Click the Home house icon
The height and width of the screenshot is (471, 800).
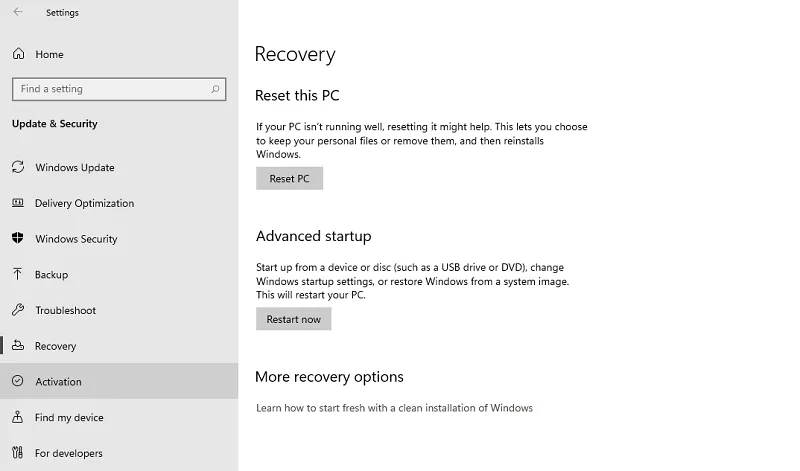tap(18, 54)
